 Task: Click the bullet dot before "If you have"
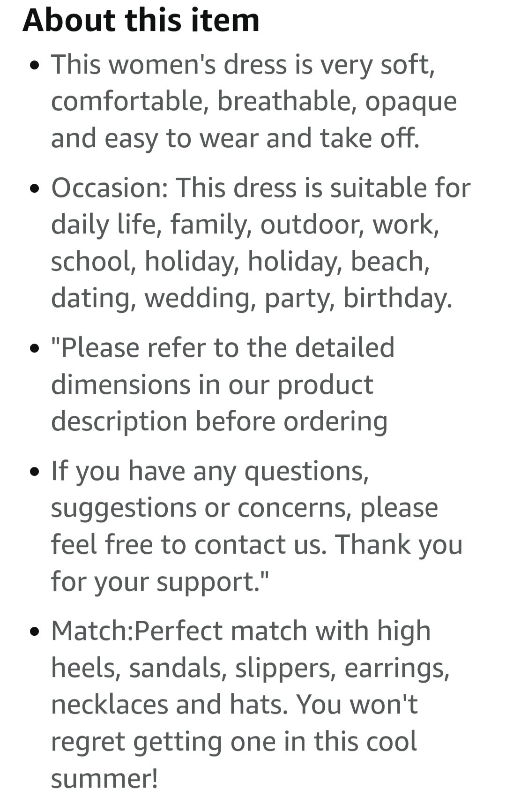pos(33,473)
